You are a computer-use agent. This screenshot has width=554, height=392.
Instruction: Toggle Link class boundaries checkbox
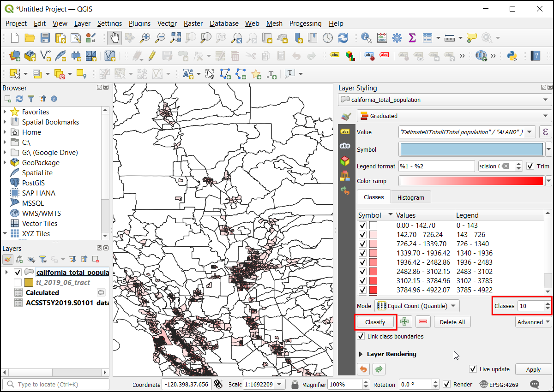tap(361, 337)
